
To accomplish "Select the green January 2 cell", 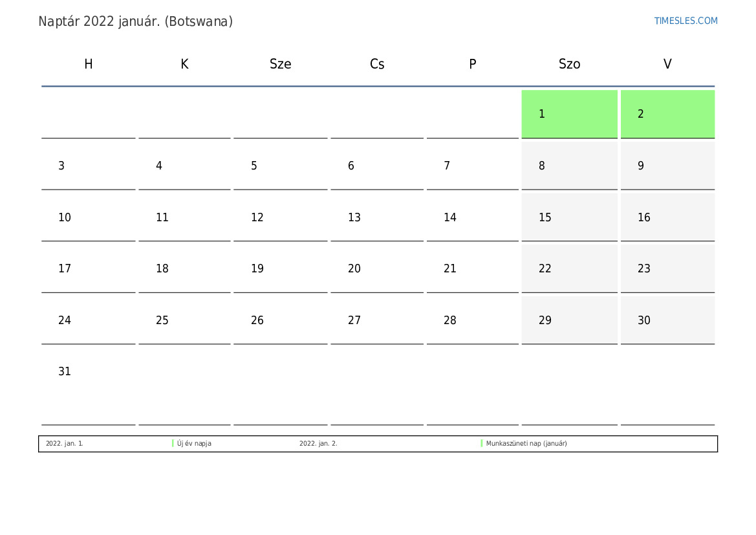I will tap(667, 114).
